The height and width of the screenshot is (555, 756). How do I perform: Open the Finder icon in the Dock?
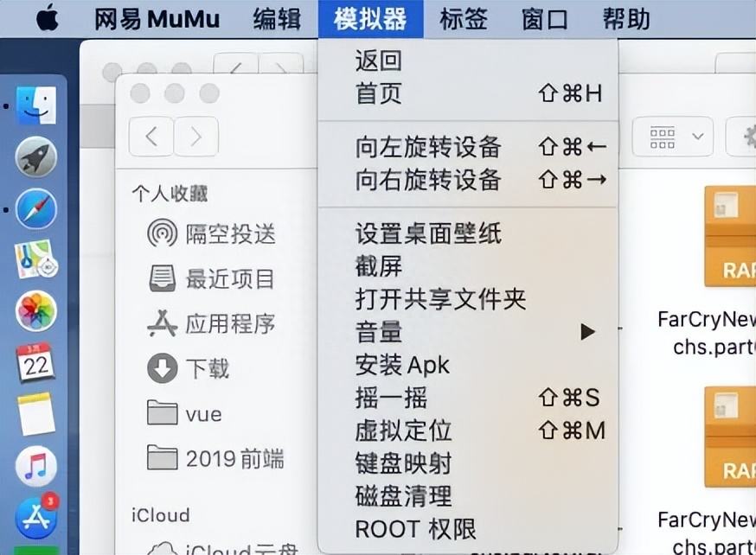click(x=36, y=105)
